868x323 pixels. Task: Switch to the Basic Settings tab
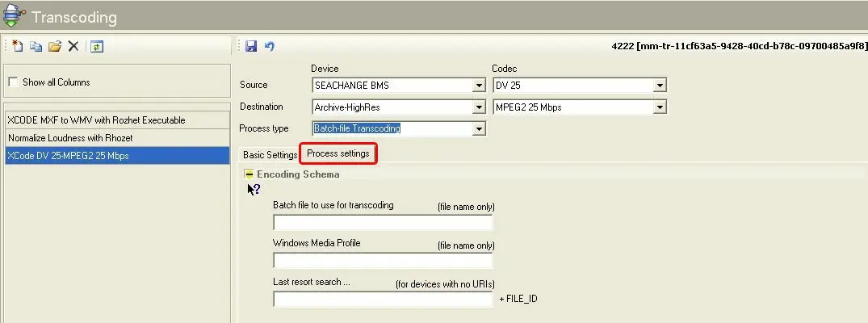[270, 154]
